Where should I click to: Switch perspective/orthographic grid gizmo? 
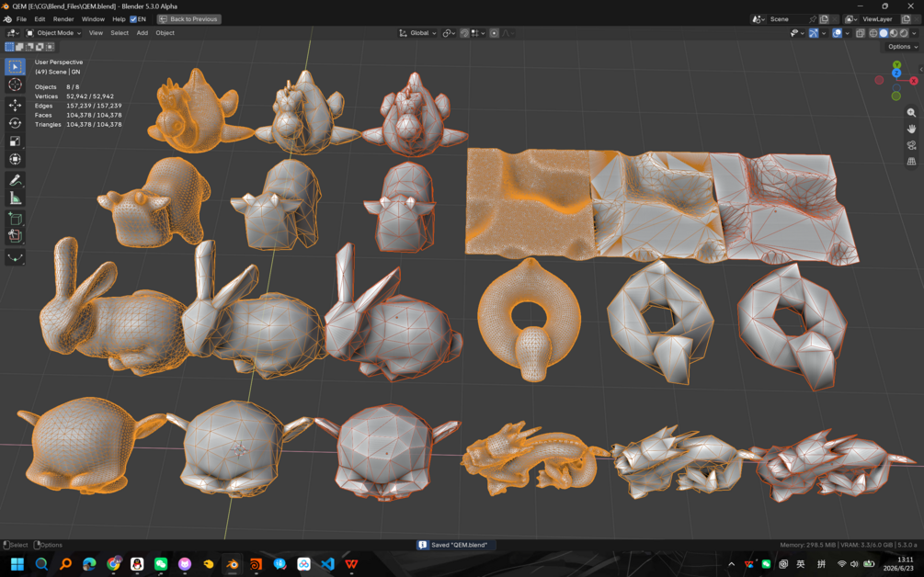click(x=911, y=162)
